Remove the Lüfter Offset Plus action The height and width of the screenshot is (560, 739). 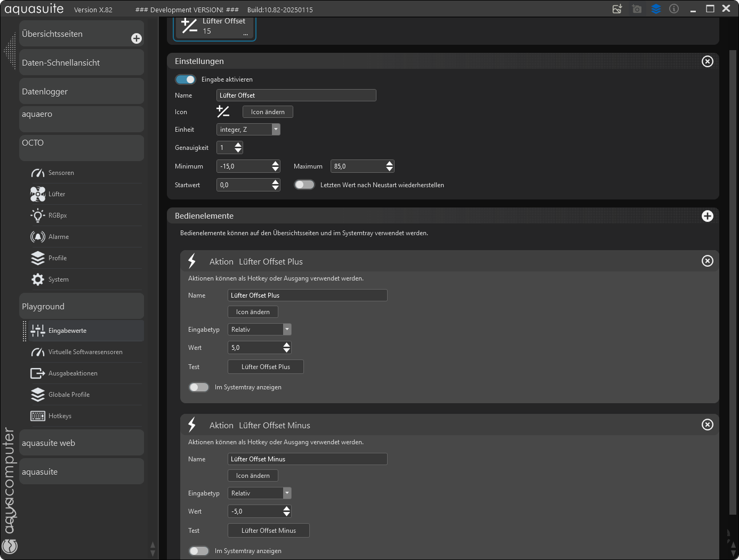707,261
